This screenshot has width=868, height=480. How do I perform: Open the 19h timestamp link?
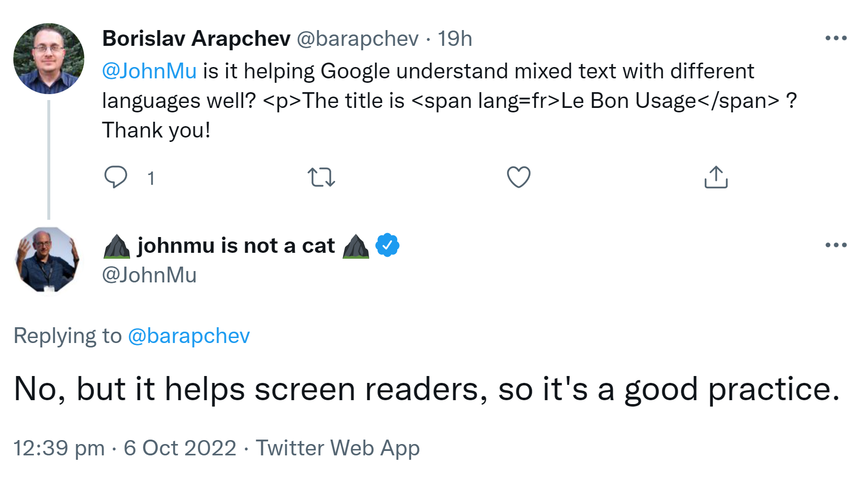[x=454, y=38]
